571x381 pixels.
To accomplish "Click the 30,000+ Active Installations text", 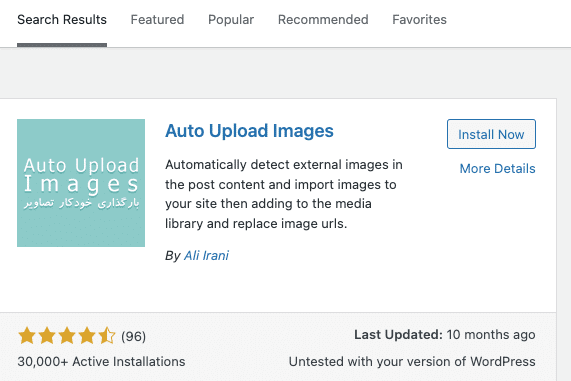I will 101,362.
